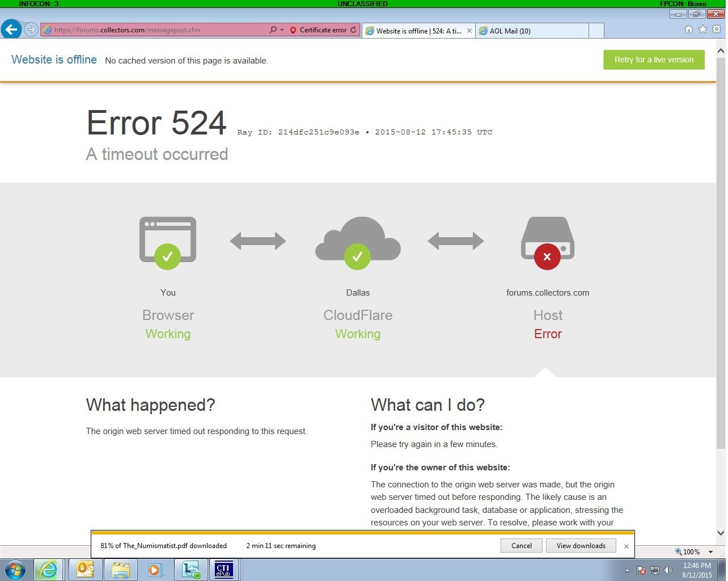Click the browser Forward arrow button
The image size is (728, 581).
pyautogui.click(x=31, y=30)
